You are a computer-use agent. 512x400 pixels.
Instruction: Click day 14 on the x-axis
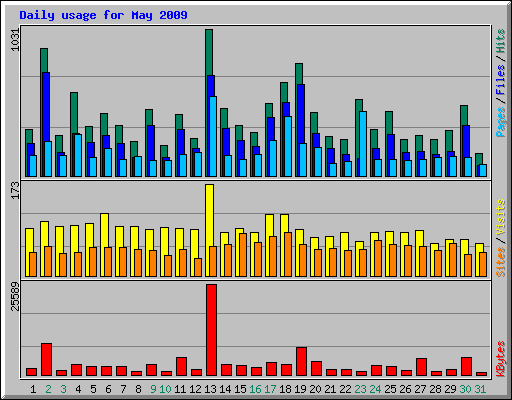click(x=225, y=389)
